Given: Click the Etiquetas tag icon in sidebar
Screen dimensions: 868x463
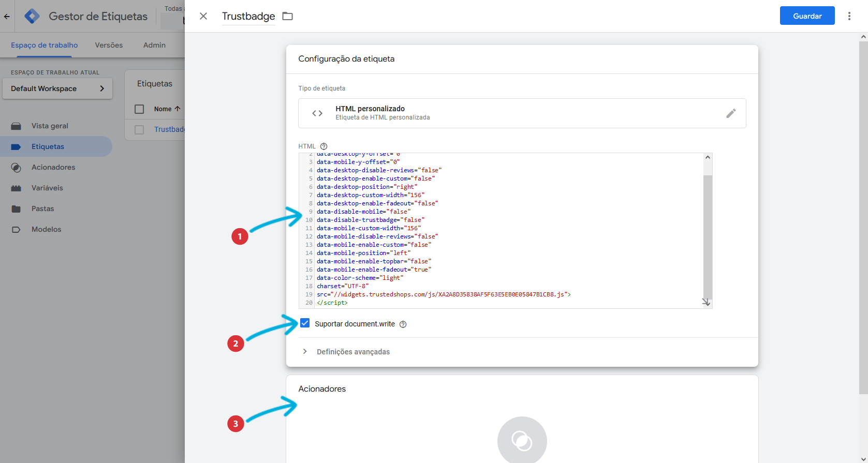Looking at the screenshot, I should [16, 146].
